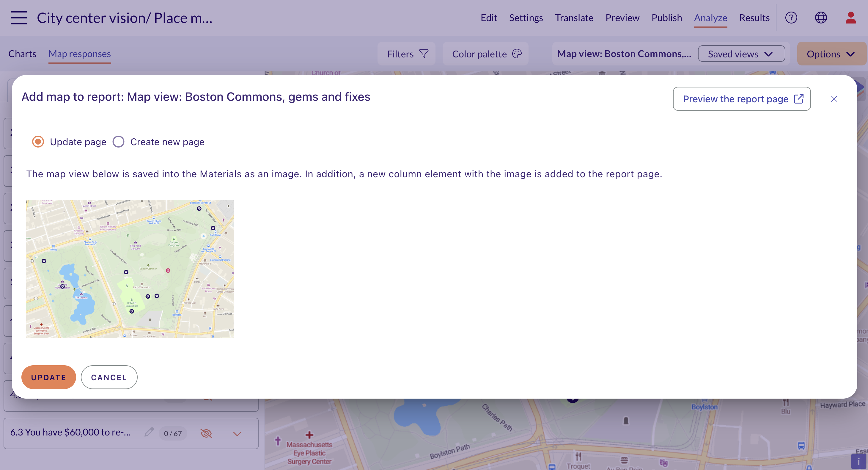Click the 0 / 67 response count badge

(x=172, y=433)
